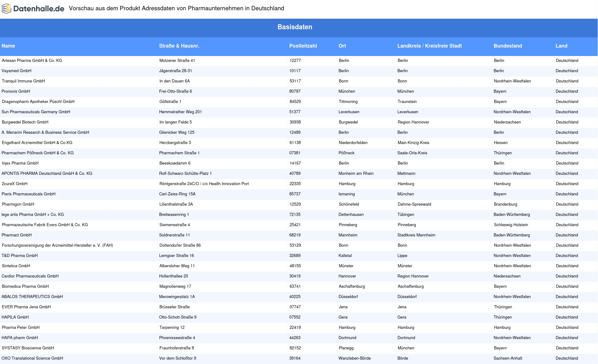Viewport: 598px width, 364px height.
Task: Click the Ort column header
Action: (x=342, y=46)
